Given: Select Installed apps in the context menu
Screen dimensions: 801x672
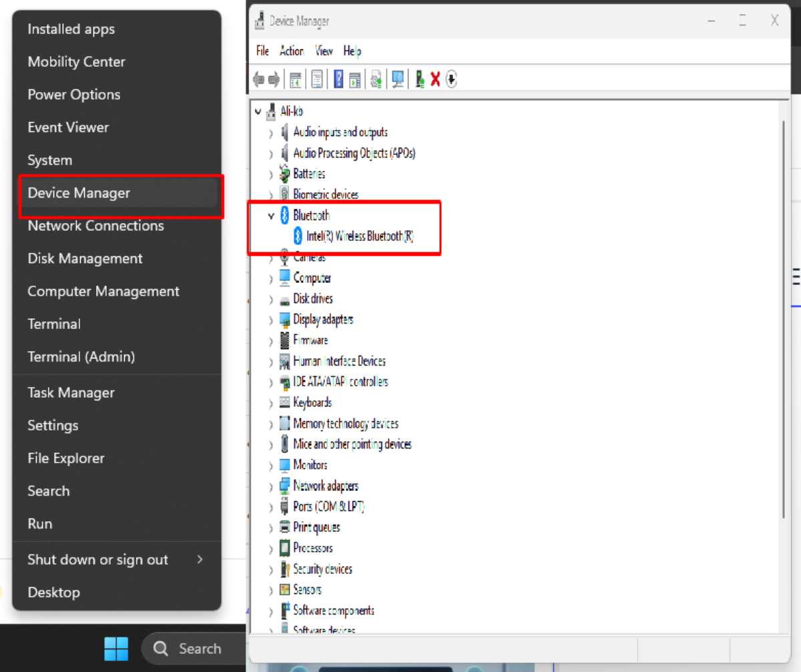Looking at the screenshot, I should (117, 29).
